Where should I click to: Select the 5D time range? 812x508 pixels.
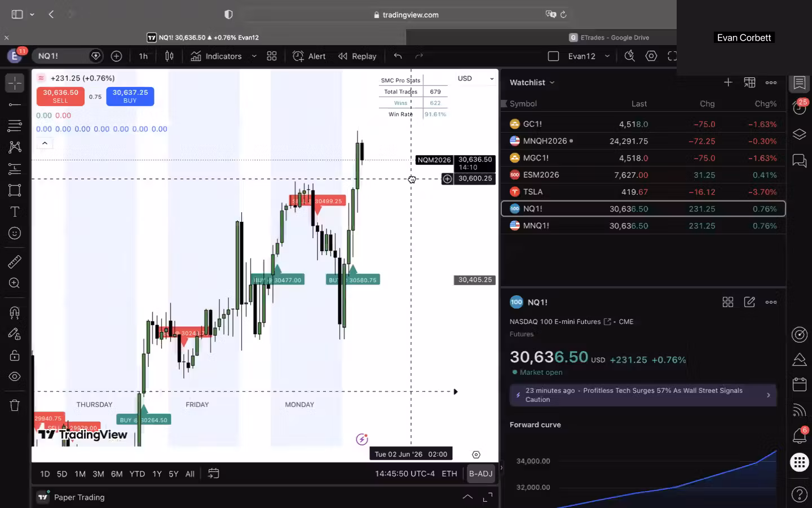click(62, 474)
